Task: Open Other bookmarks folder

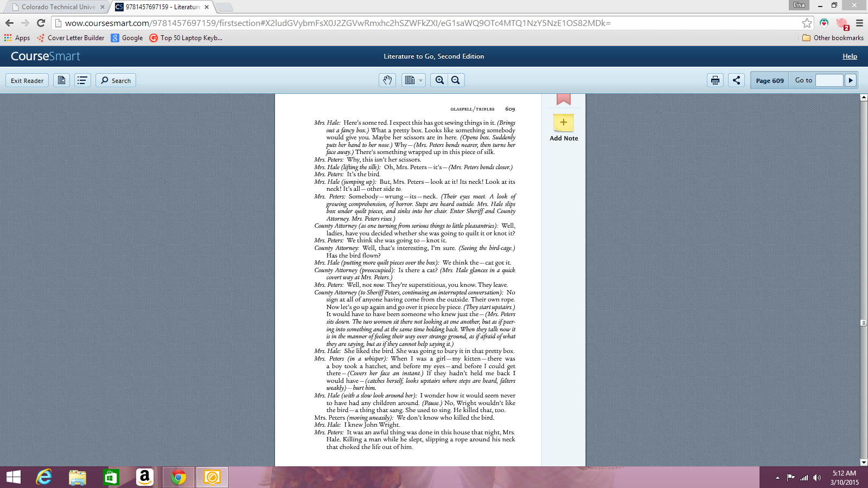Action: click(833, 38)
